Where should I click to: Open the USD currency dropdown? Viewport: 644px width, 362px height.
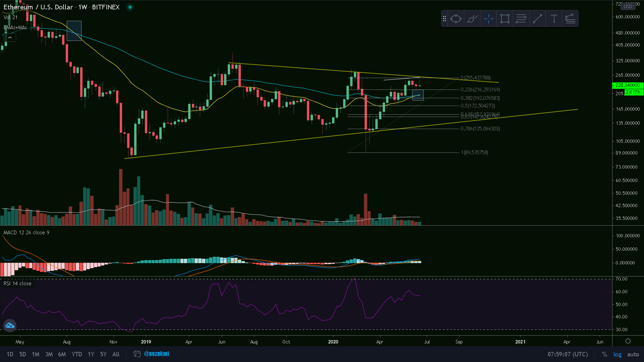click(x=628, y=6)
